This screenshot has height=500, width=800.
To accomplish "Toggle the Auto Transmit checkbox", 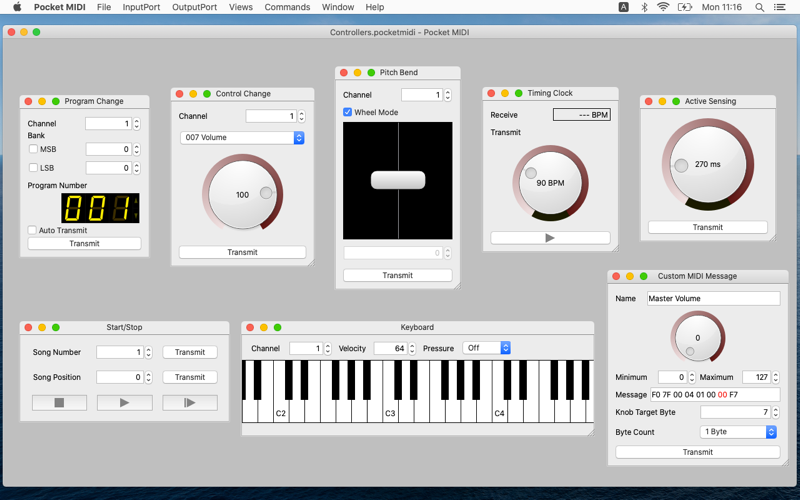I will click(x=32, y=230).
